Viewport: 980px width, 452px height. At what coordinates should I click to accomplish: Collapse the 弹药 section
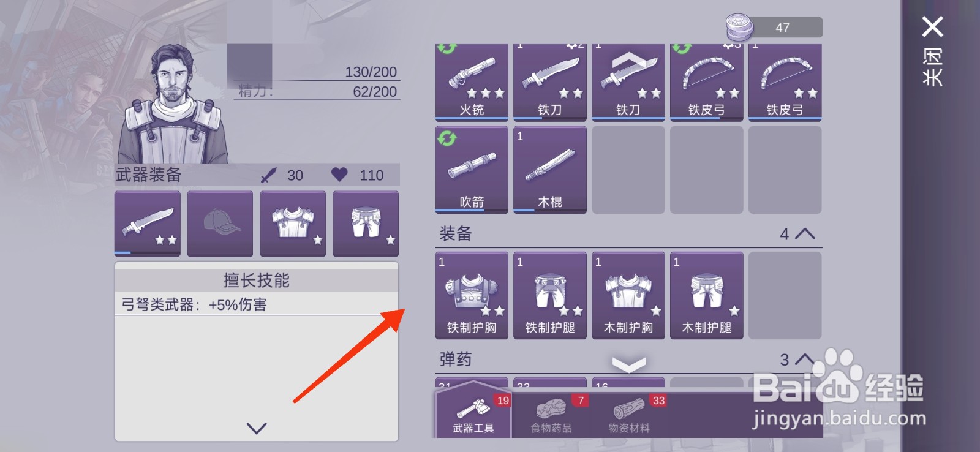tap(804, 360)
